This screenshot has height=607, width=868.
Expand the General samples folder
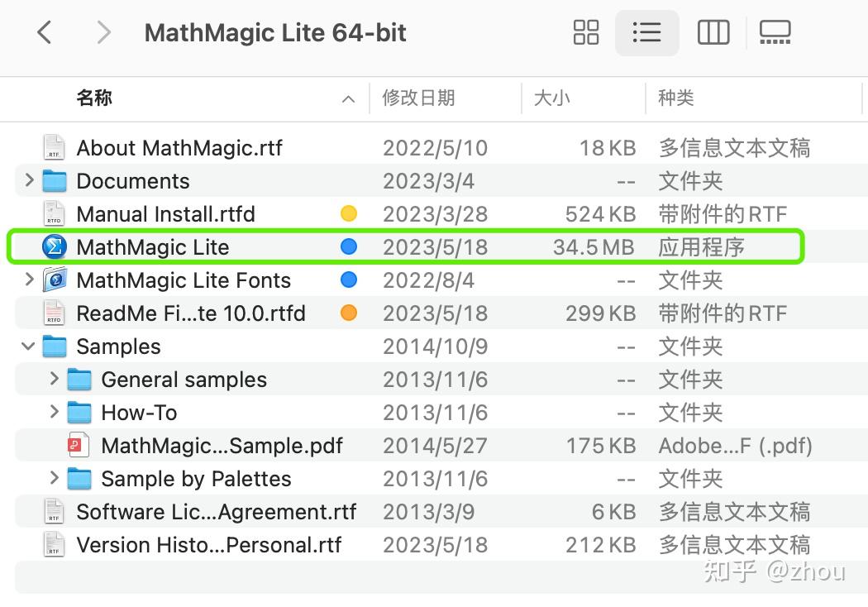click(x=55, y=379)
